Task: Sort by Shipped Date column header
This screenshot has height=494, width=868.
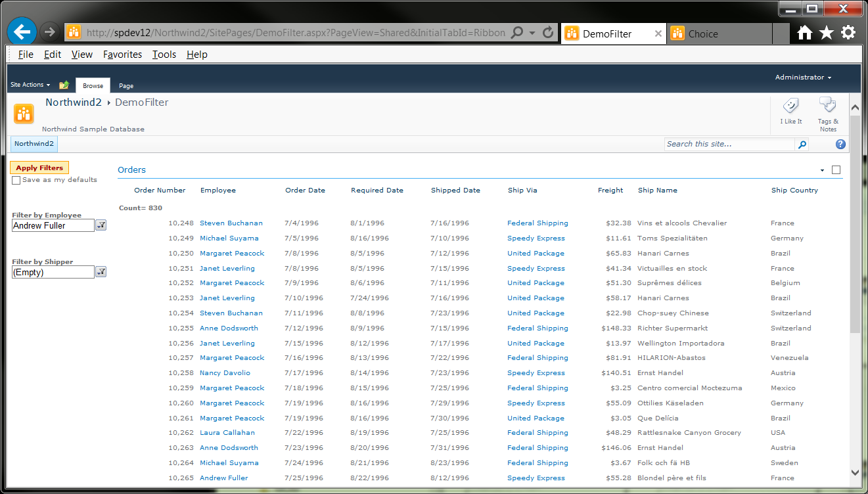Action: (455, 191)
